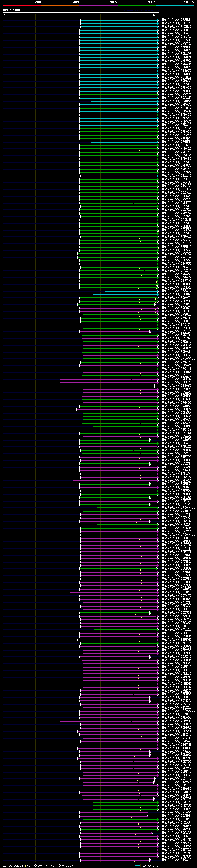
Task: Click hit label UniRef100_Q9SHH4
Action: pyautogui.click(x=177, y=816)
